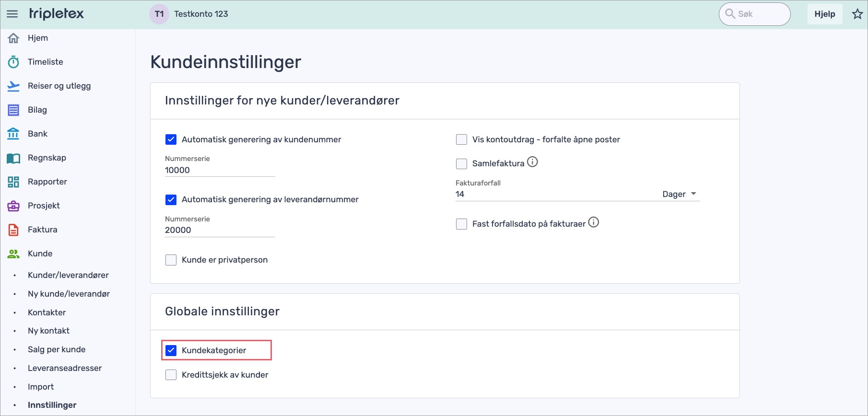The width and height of the screenshot is (868, 416).
Task: Click the Globale innstillinger section heading
Action: pyautogui.click(x=222, y=312)
